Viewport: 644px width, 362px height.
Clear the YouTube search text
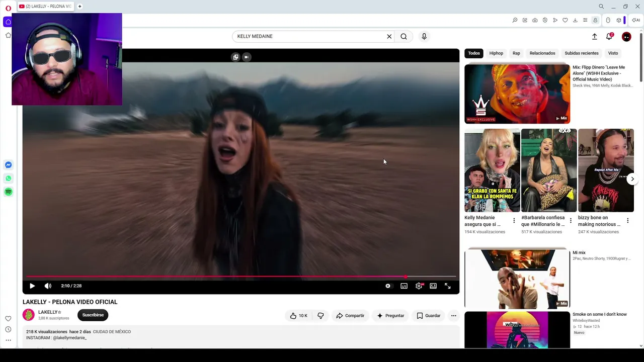pos(389,36)
